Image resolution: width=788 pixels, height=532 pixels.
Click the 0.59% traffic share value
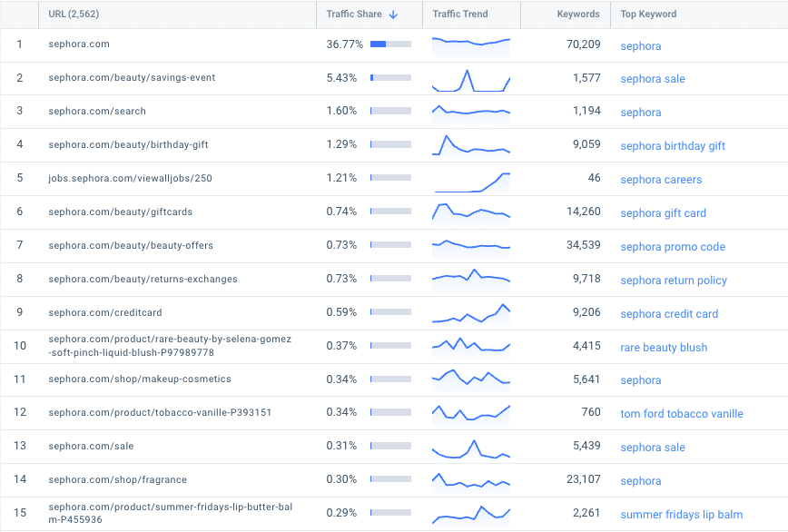pos(341,312)
